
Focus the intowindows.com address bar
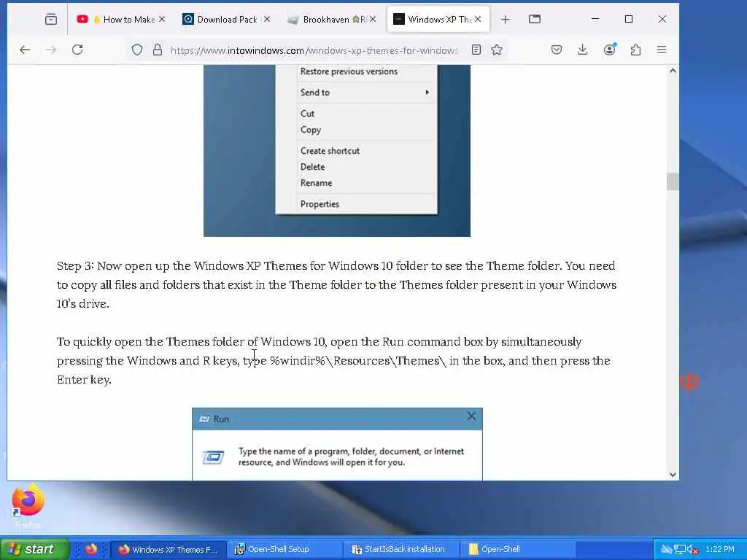[314, 50]
